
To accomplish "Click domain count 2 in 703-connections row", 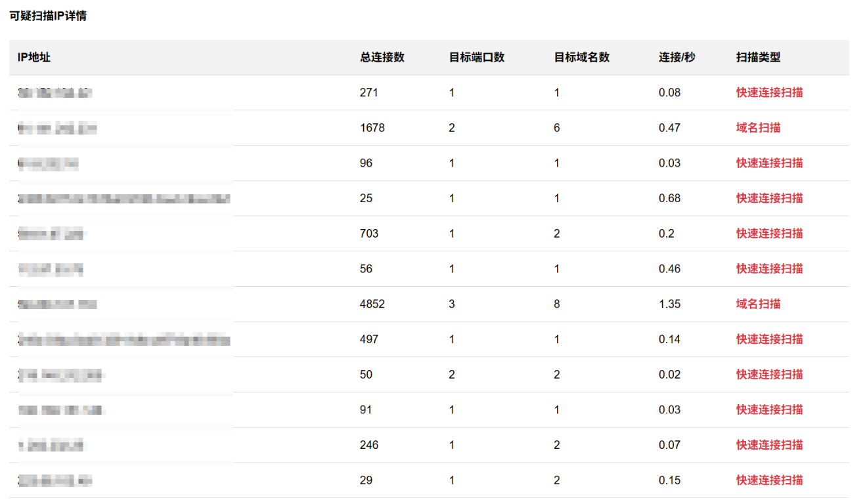I will coord(557,234).
